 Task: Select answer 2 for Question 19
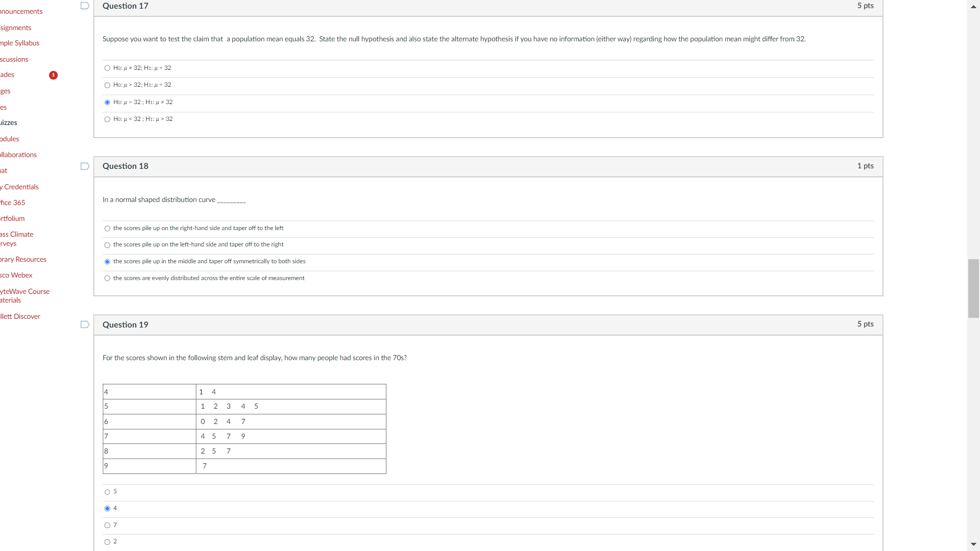pos(107,542)
